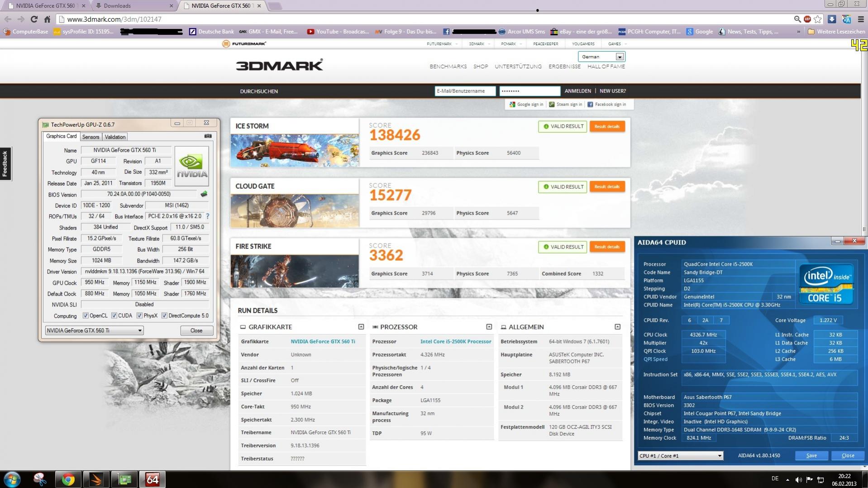The image size is (868, 488).
Task: Click the New User? link
Action: (x=613, y=91)
